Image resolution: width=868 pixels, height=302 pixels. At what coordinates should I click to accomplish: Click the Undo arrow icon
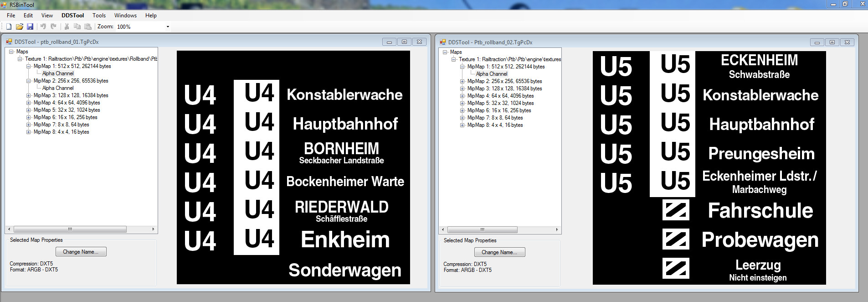click(43, 26)
